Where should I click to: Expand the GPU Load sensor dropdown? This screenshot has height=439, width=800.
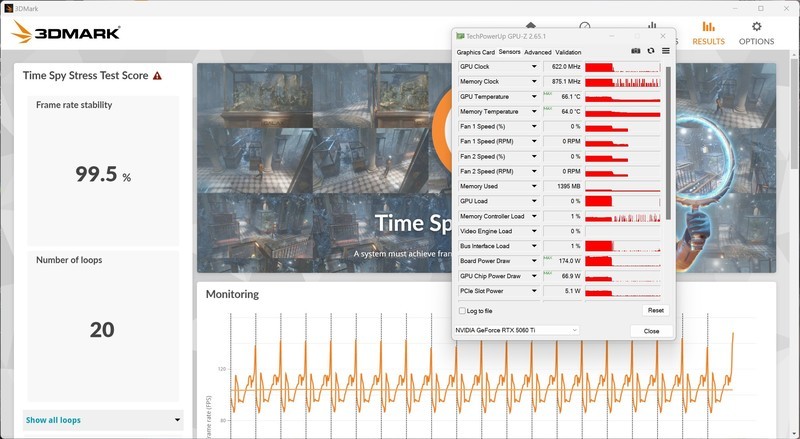tap(534, 201)
